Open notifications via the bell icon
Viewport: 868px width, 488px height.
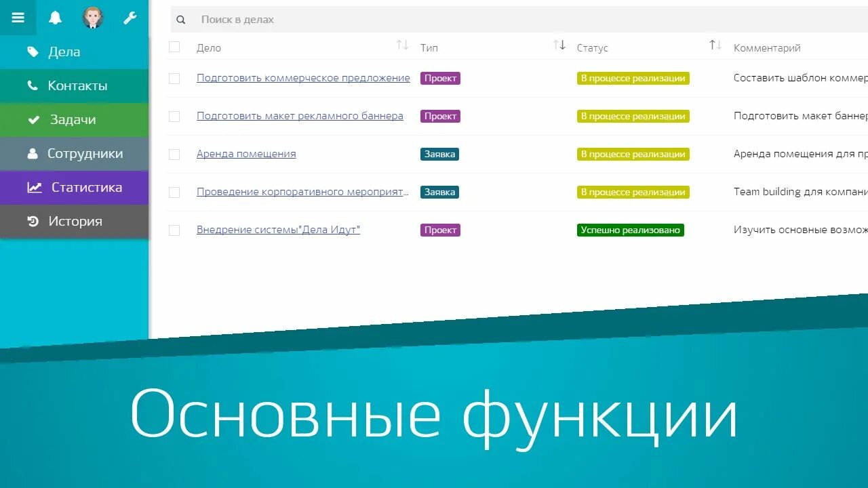tap(54, 18)
